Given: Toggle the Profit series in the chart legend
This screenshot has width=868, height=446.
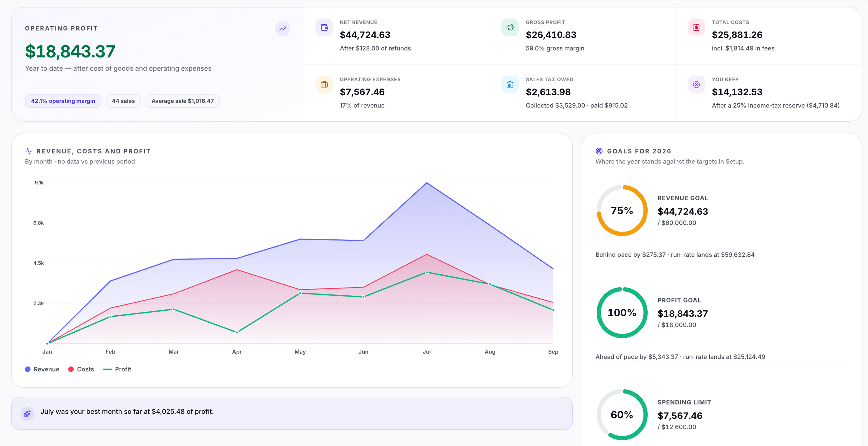Looking at the screenshot, I should pyautogui.click(x=117, y=369).
